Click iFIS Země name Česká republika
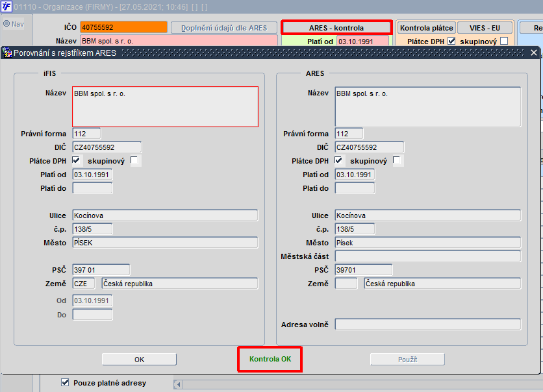The image size is (543, 392). tap(180, 284)
